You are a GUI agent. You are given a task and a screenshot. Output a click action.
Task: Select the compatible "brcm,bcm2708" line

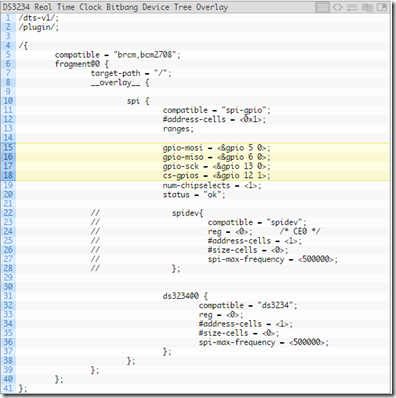pos(117,55)
